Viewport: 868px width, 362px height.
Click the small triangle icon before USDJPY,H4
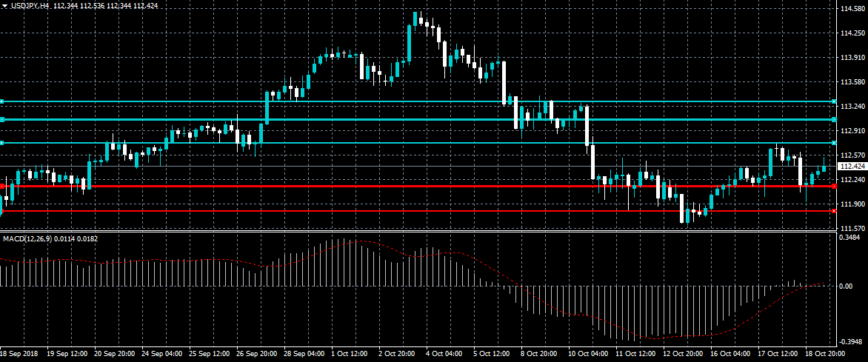tap(4, 5)
